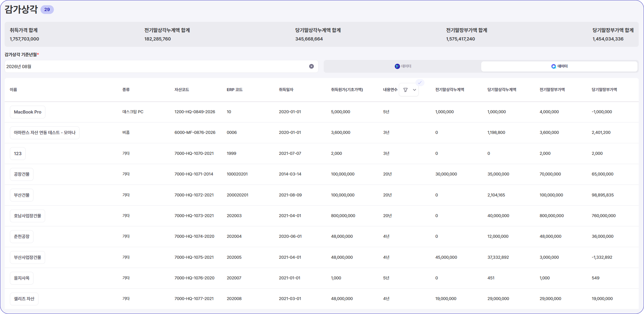Open the 호남사업장건물 asset
644x314 pixels.
point(27,216)
